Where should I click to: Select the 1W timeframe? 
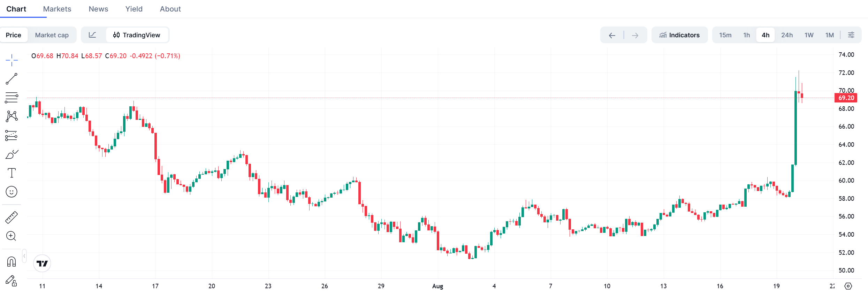coord(809,35)
